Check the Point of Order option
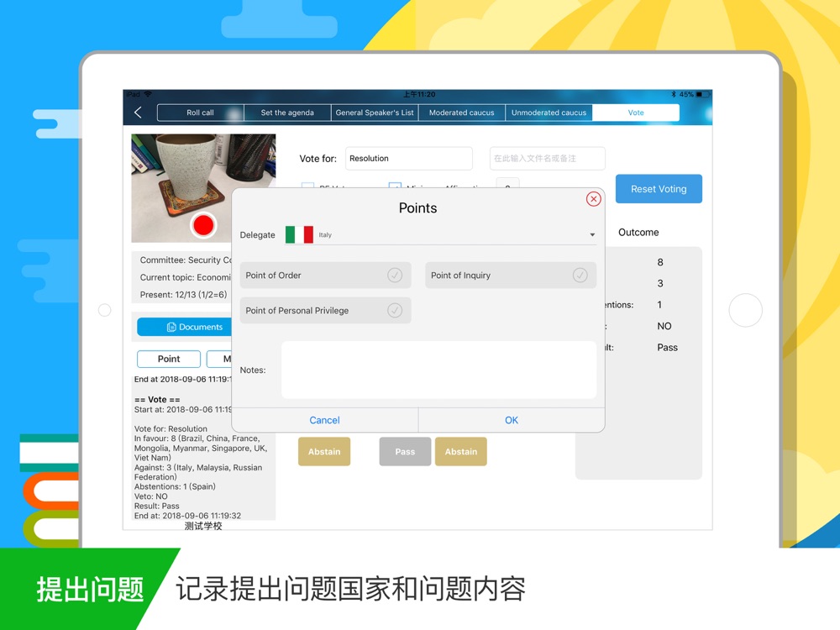This screenshot has width=840, height=630. [x=325, y=276]
